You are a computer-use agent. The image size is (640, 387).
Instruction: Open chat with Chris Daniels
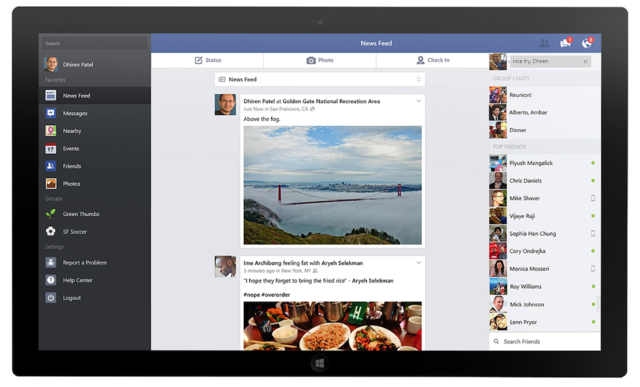(x=544, y=180)
